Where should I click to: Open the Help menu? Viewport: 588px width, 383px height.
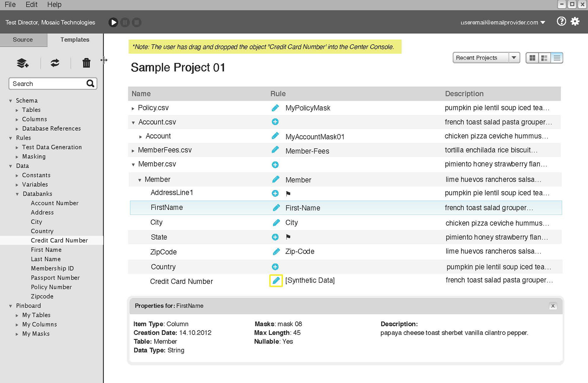point(54,5)
